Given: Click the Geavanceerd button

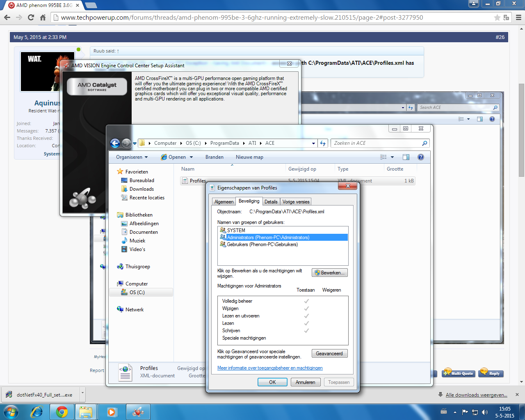Looking at the screenshot, I should (330, 354).
